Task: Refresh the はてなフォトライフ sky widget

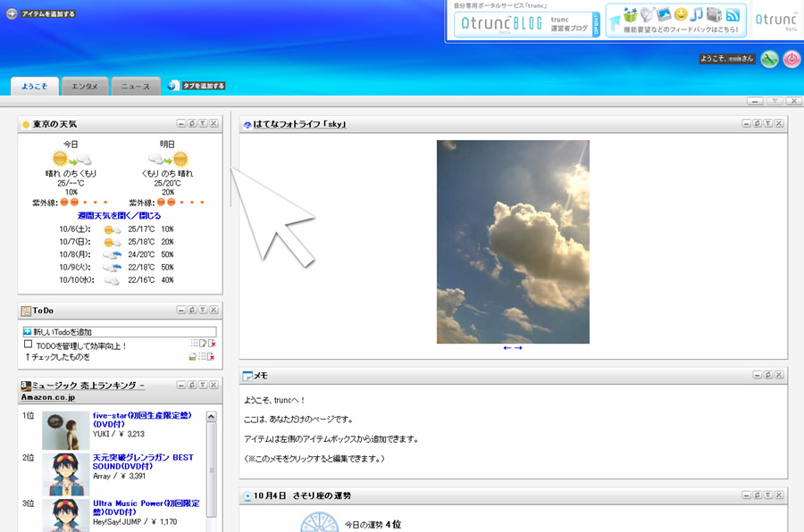Action: click(x=758, y=123)
